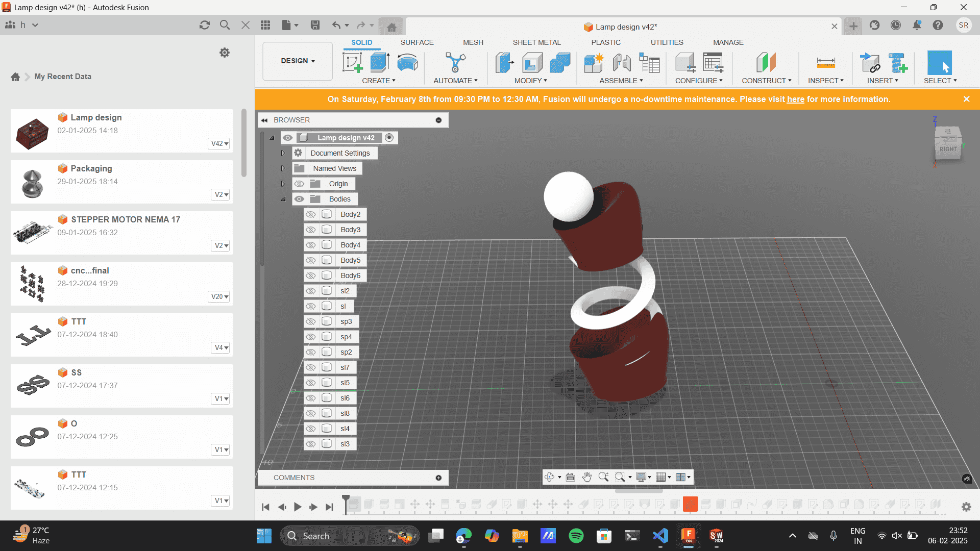Viewport: 980px width, 551px height.
Task: Toggle visibility of Body2
Action: point(310,214)
